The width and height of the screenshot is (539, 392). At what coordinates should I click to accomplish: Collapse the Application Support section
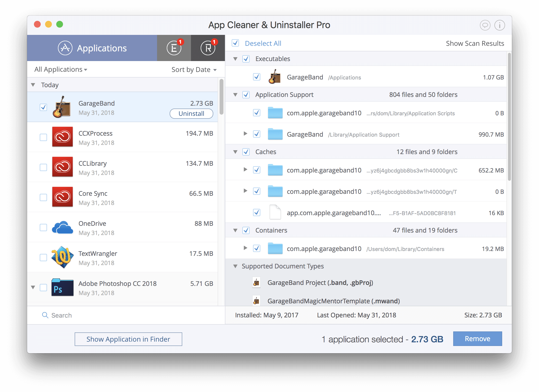(236, 95)
